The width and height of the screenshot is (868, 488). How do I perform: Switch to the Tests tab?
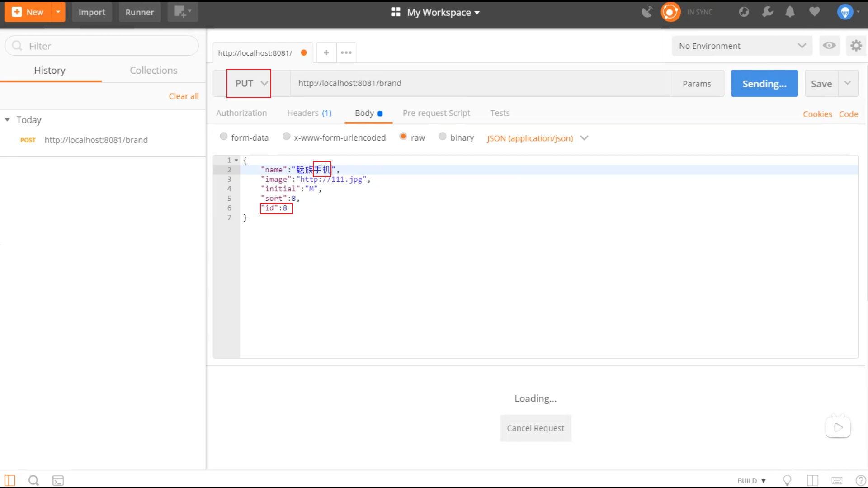(500, 113)
